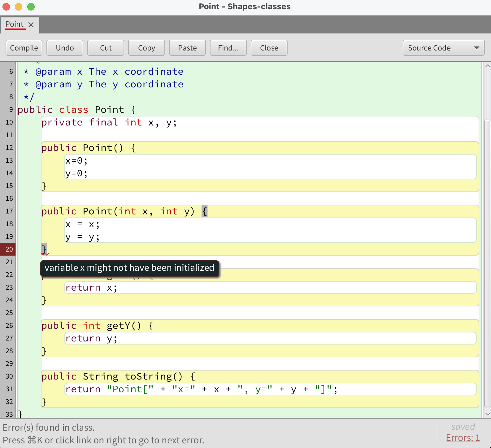Click the scroll down arrow in editor
491x448 pixels.
pos(488,414)
